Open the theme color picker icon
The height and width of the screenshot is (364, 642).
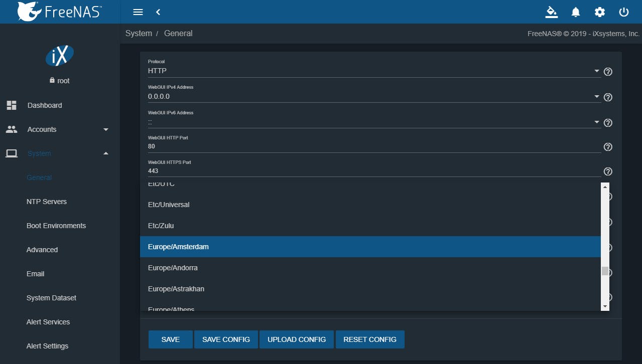[551, 12]
